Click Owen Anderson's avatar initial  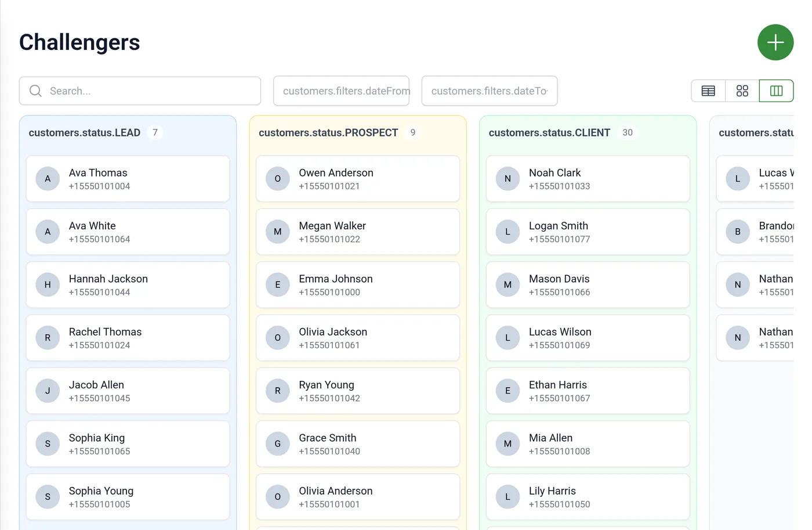(x=278, y=179)
